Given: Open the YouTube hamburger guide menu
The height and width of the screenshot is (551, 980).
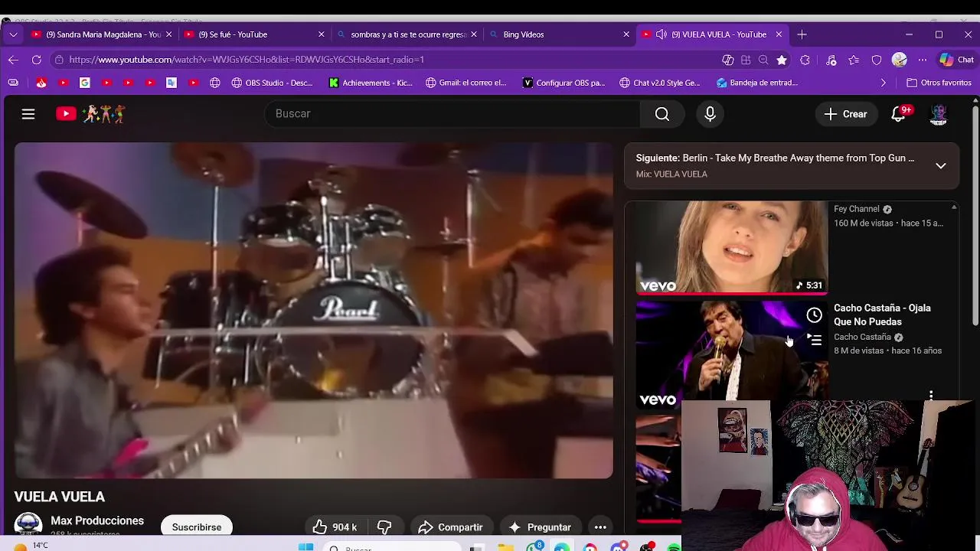Looking at the screenshot, I should coord(28,114).
